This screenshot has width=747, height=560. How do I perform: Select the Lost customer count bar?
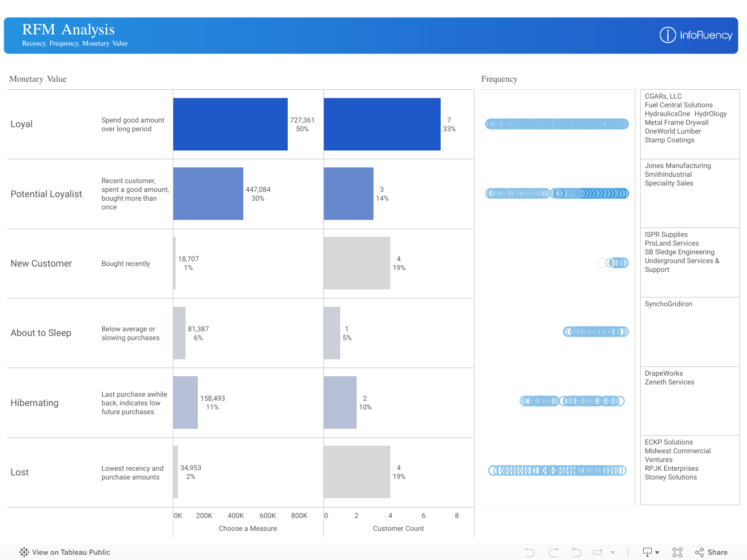tap(357, 472)
